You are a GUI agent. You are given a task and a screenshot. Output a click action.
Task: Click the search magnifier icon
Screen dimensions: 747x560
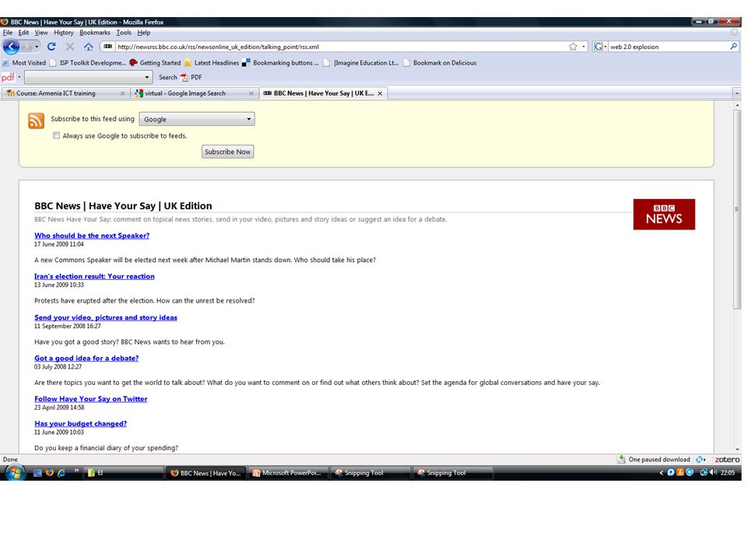[x=734, y=46]
